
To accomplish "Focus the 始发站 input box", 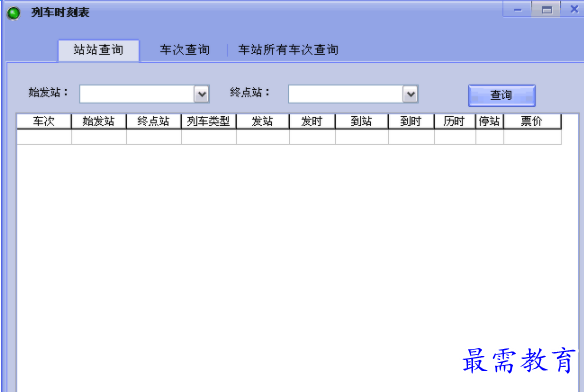I will 137,94.
